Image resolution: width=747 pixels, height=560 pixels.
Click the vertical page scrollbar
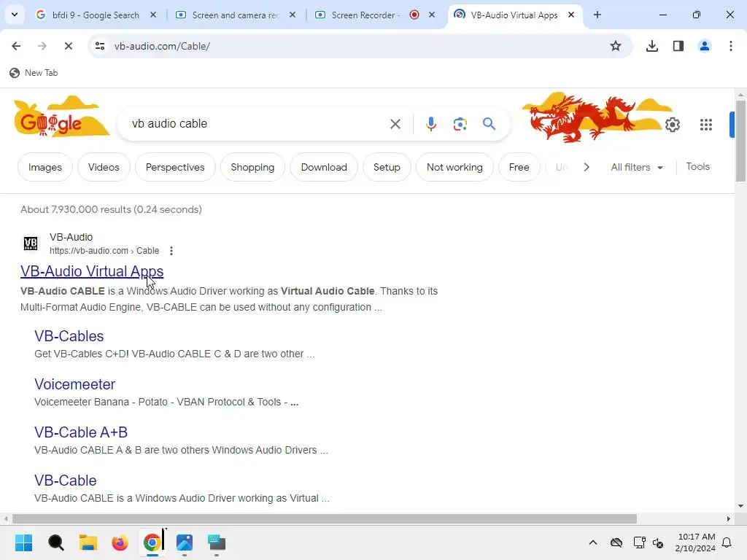click(740, 141)
